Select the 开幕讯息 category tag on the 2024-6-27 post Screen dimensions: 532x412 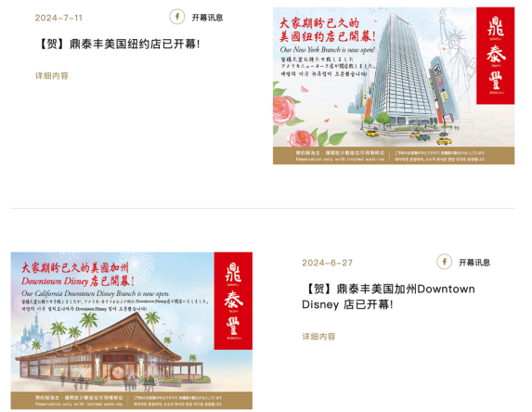(x=474, y=262)
